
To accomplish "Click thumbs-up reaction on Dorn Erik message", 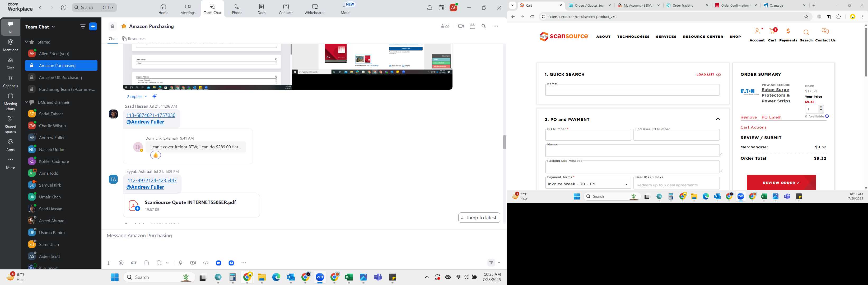I will 155,155.
